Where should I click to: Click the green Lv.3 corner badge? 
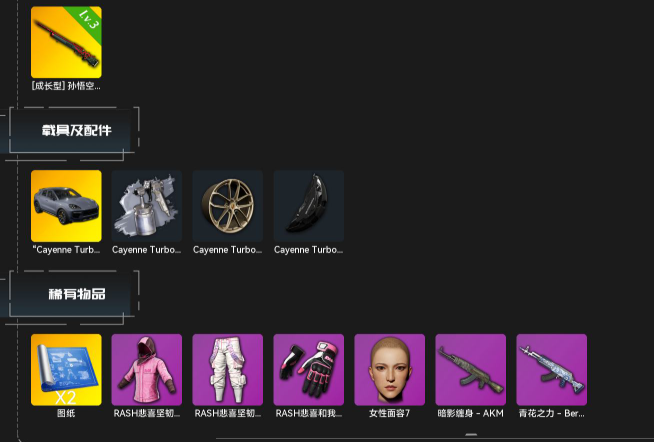click(x=88, y=21)
